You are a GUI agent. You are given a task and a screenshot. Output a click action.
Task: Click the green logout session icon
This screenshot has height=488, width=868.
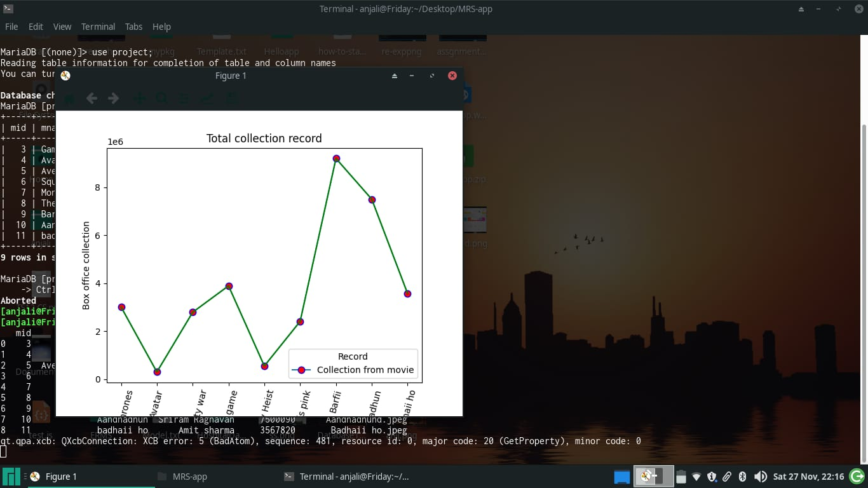pyautogui.click(x=856, y=477)
